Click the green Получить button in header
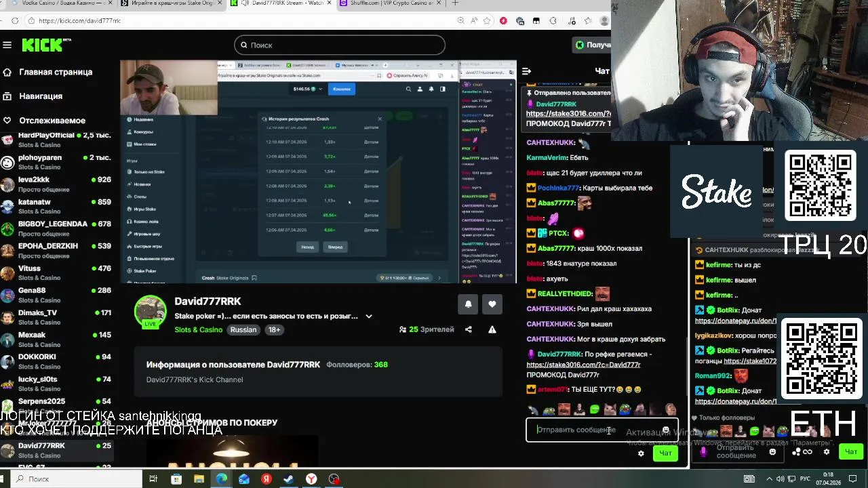The image size is (868, 488). pos(592,45)
